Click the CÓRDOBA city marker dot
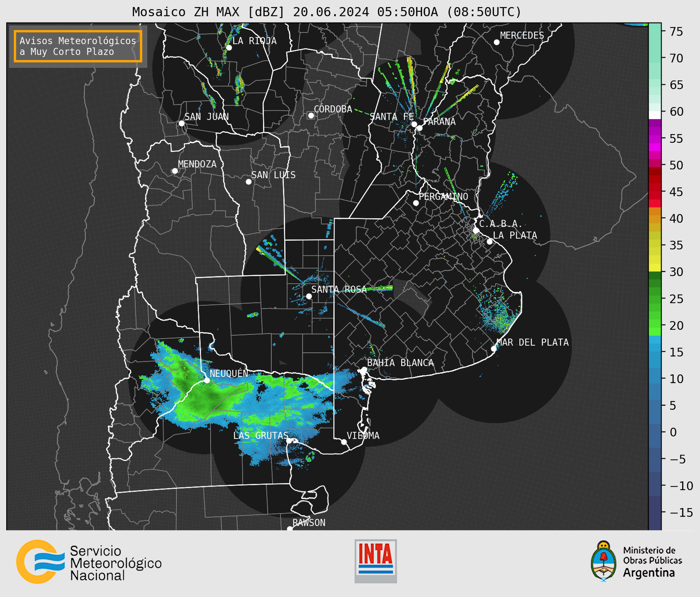 (x=311, y=115)
